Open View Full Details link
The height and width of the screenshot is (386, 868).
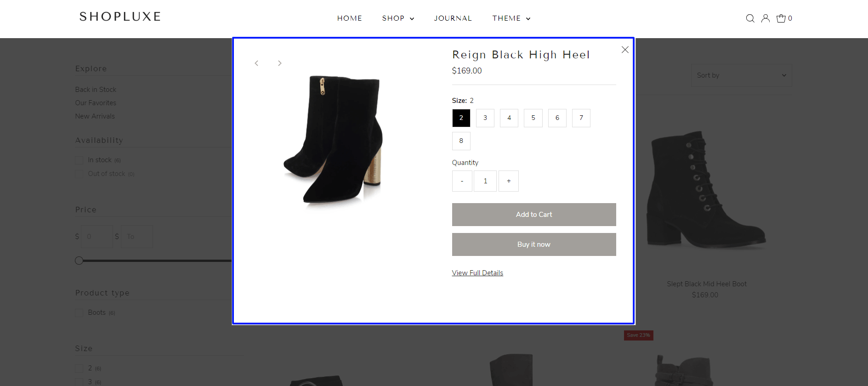[x=477, y=273]
